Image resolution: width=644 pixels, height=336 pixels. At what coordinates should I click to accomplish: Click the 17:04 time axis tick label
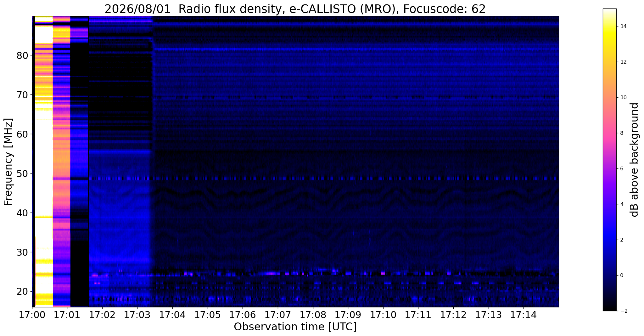point(172,315)
